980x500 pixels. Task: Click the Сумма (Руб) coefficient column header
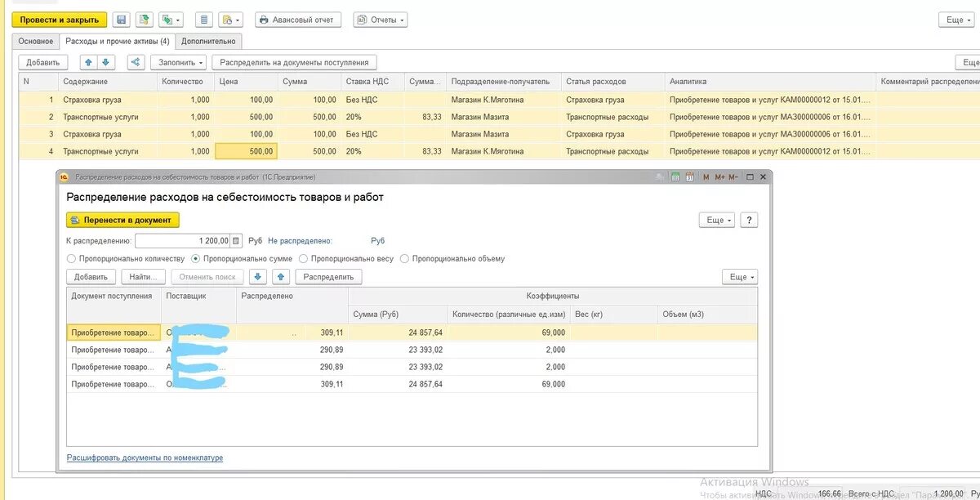[x=398, y=315]
